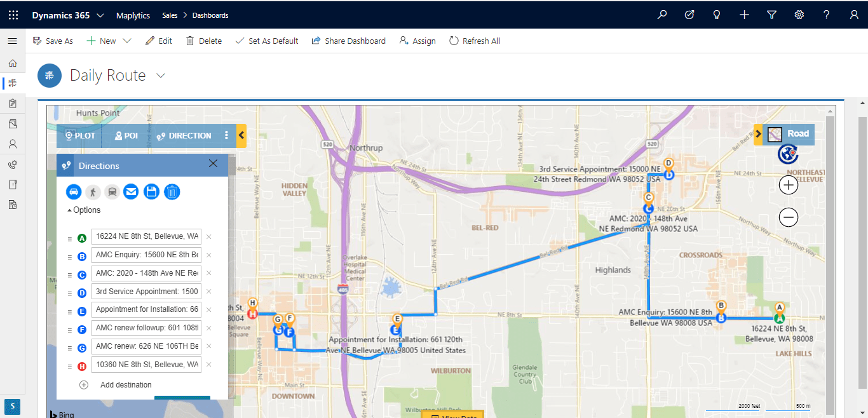This screenshot has width=868, height=418.
Task: Zoom in using the map plus control
Action: coord(788,185)
